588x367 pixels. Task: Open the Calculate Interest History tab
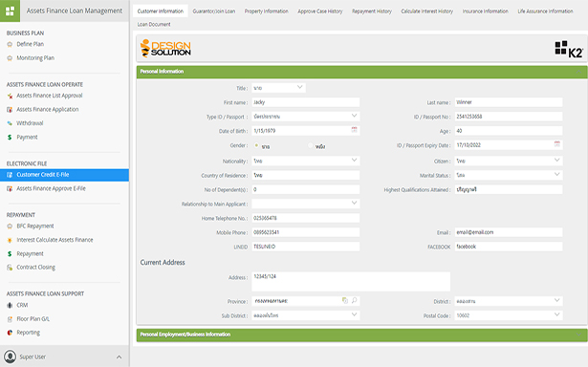pyautogui.click(x=426, y=11)
